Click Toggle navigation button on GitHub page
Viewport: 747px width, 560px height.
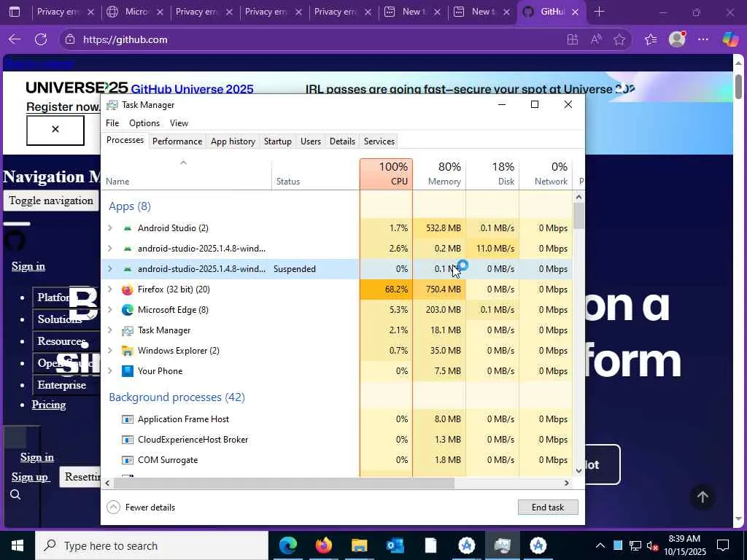point(52,201)
